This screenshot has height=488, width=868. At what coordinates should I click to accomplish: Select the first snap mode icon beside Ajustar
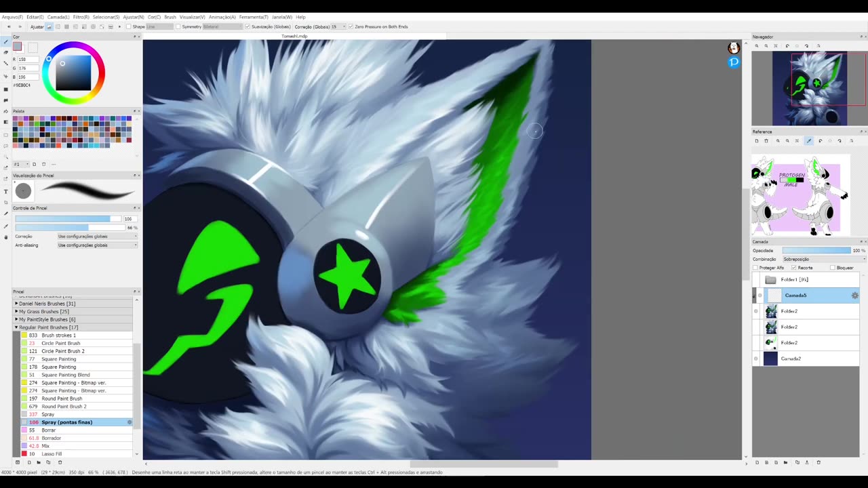[49, 26]
